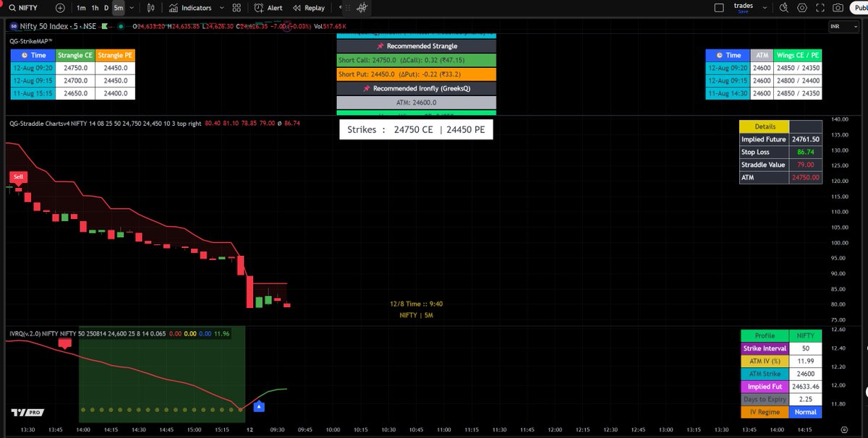This screenshot has width=868, height=438.
Task: Click the IV Regime Normal cell
Action: pyautogui.click(x=806, y=412)
